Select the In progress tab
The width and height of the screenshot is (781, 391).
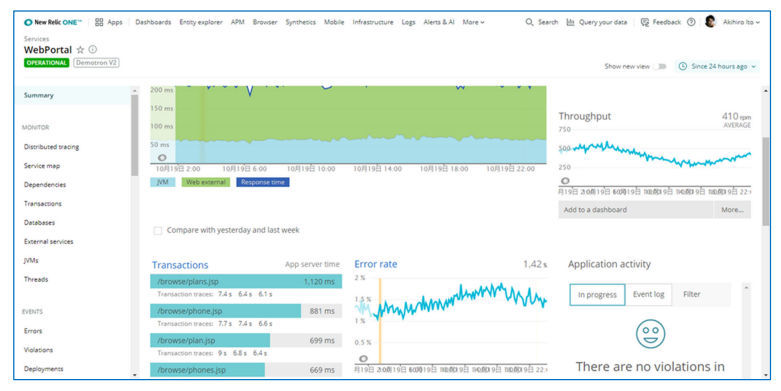coord(597,295)
